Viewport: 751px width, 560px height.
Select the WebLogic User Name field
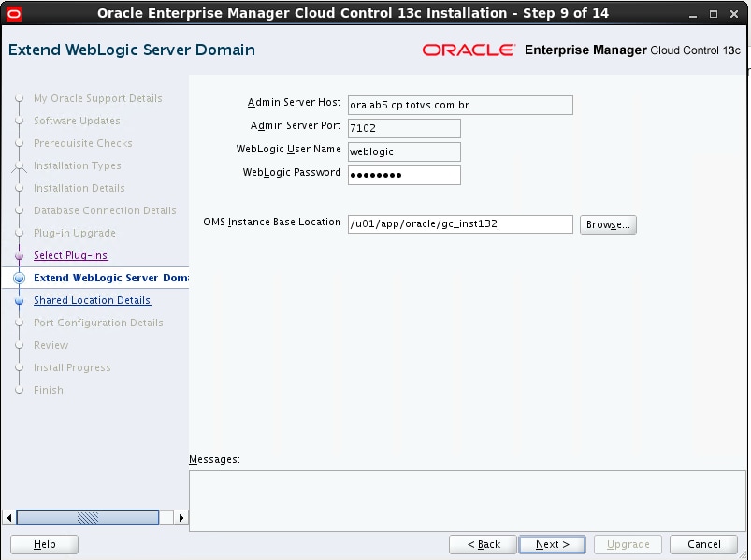[404, 151]
